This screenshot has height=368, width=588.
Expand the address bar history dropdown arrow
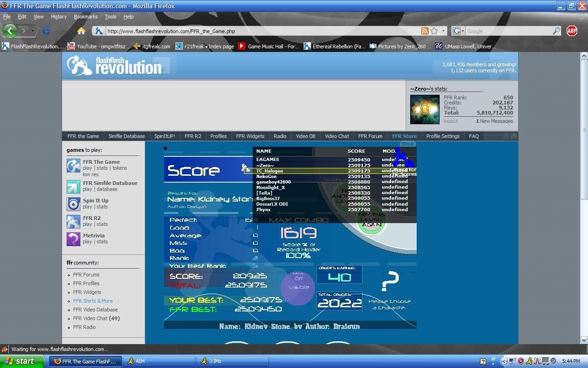coord(443,31)
